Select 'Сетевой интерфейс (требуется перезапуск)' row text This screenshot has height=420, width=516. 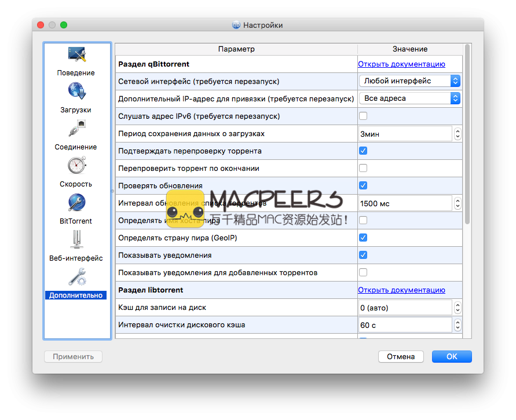point(199,81)
